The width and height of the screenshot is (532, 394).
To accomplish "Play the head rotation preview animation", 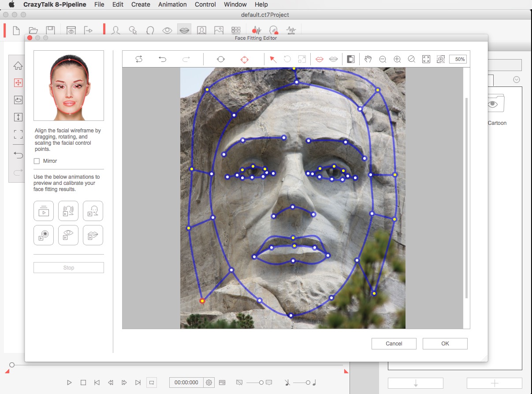I will click(68, 211).
